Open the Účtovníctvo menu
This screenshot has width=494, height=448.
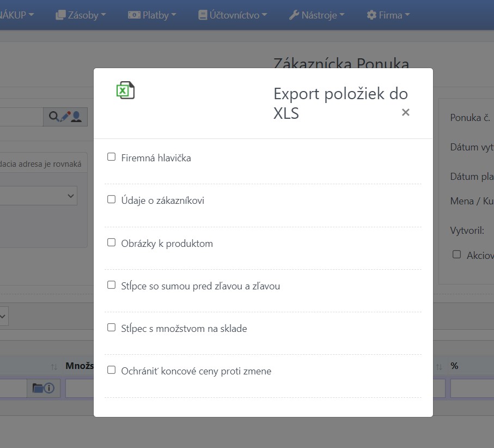click(233, 15)
